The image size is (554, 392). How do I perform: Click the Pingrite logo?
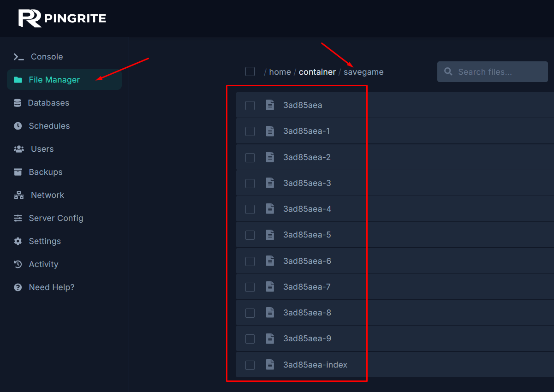62,18
